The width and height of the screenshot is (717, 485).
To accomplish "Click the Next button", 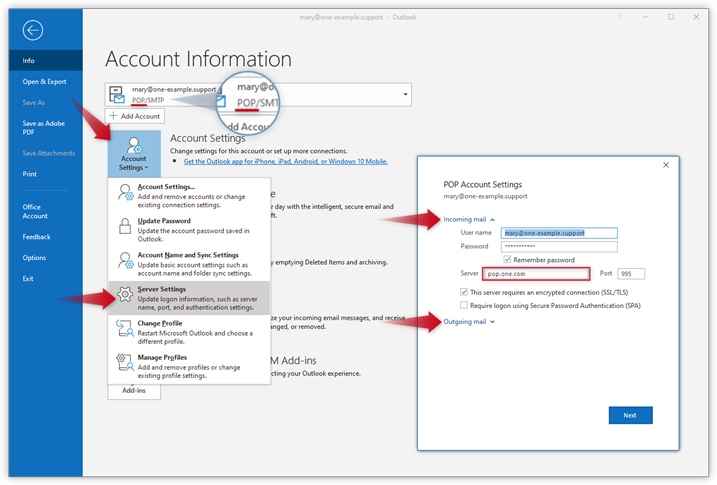I will pos(630,415).
